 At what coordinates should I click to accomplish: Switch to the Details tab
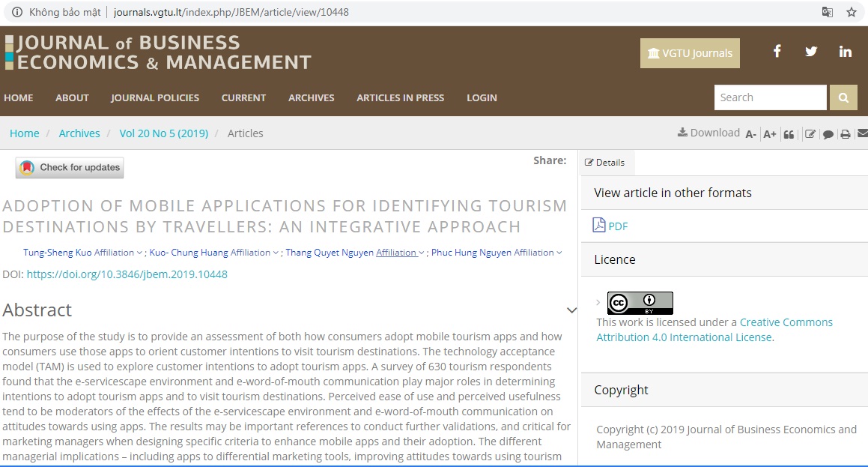(604, 163)
